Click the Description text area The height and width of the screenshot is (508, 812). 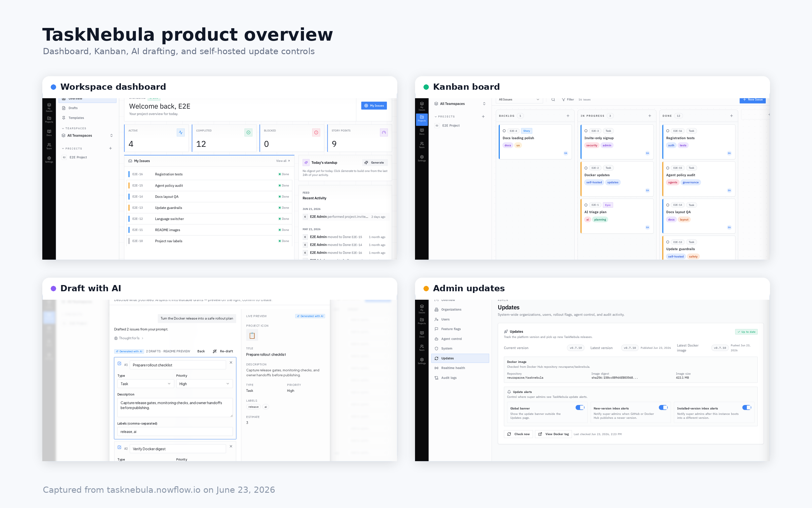pyautogui.click(x=175, y=408)
